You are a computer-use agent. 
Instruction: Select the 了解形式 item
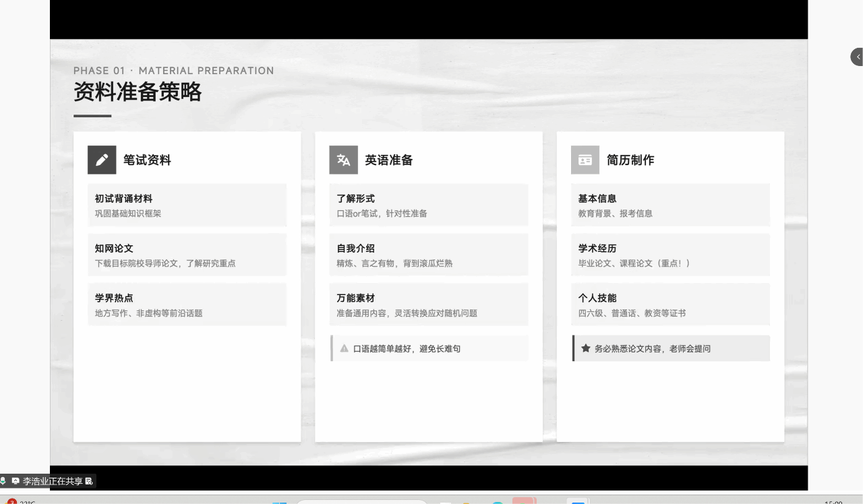428,205
